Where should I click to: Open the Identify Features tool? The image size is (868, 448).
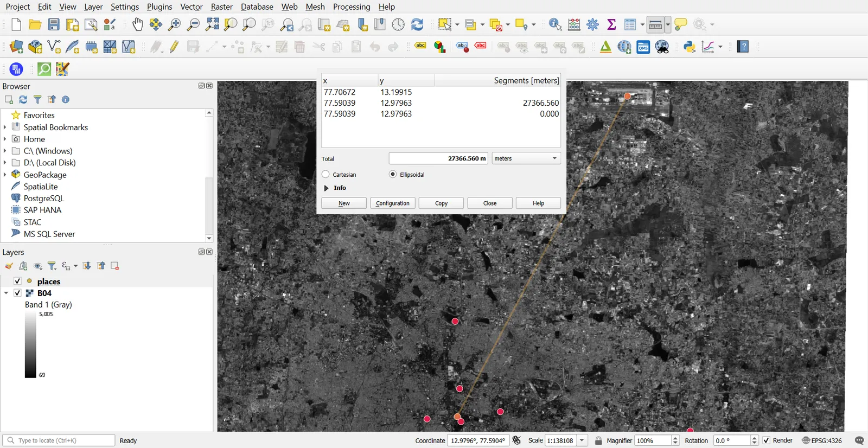555,24
